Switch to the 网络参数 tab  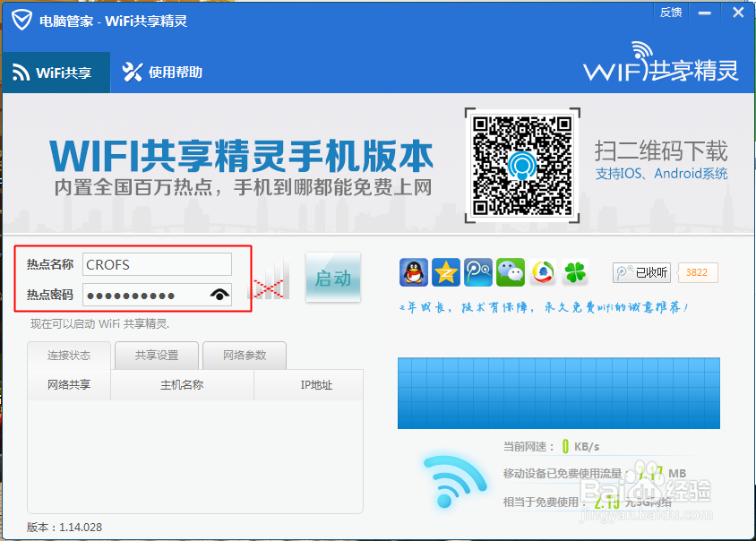[245, 356]
